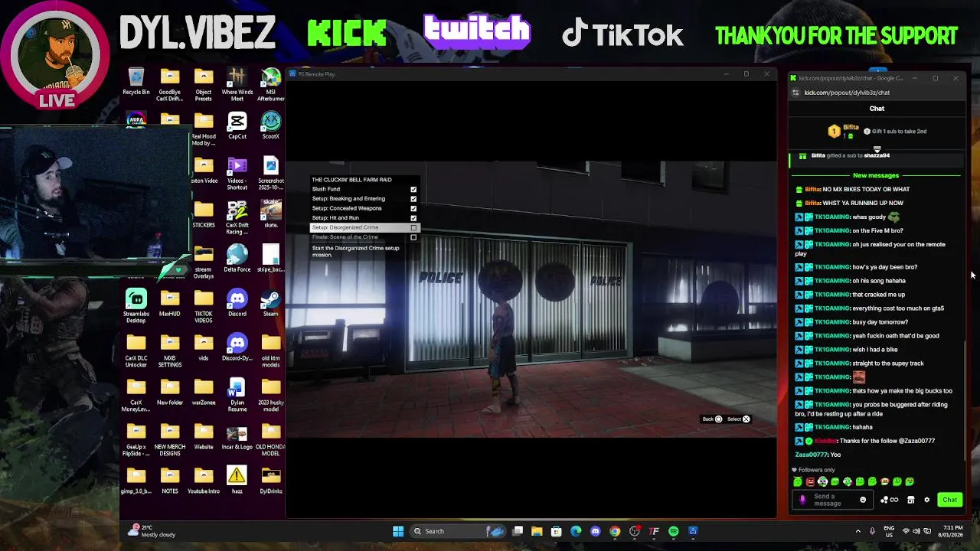Select Setup: Disorganized Crime menu row
The width and height of the screenshot is (980, 551).
(x=364, y=227)
